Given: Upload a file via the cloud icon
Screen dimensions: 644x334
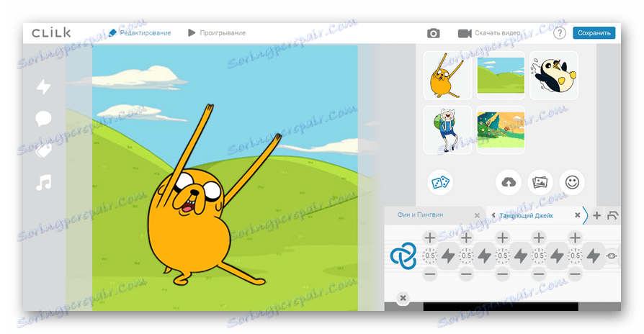Looking at the screenshot, I should 509,182.
